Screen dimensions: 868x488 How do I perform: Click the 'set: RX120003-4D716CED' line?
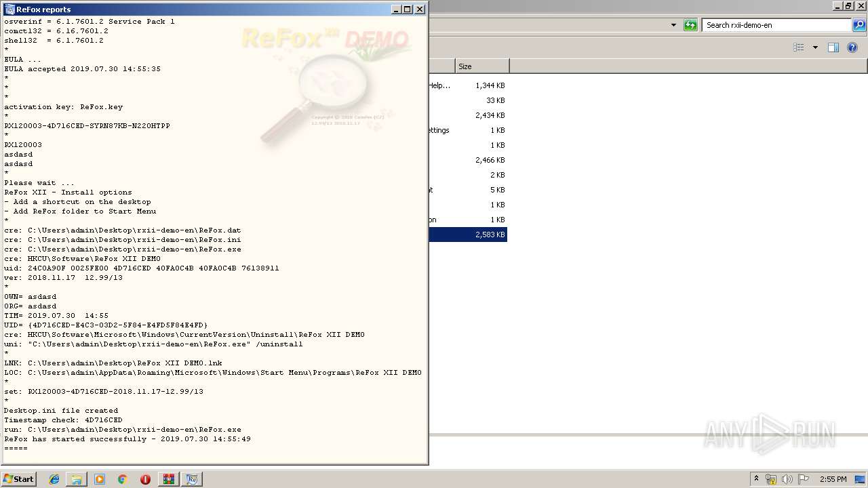click(x=104, y=392)
